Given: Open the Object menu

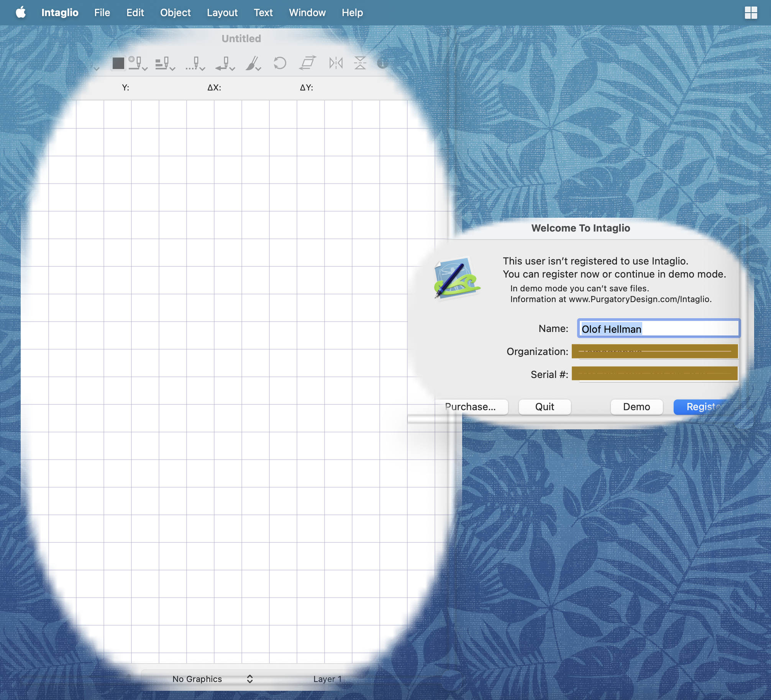Looking at the screenshot, I should click(175, 13).
